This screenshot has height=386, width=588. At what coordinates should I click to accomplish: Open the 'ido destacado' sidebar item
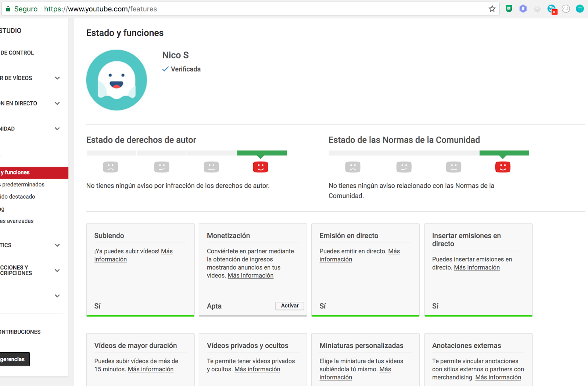point(18,197)
